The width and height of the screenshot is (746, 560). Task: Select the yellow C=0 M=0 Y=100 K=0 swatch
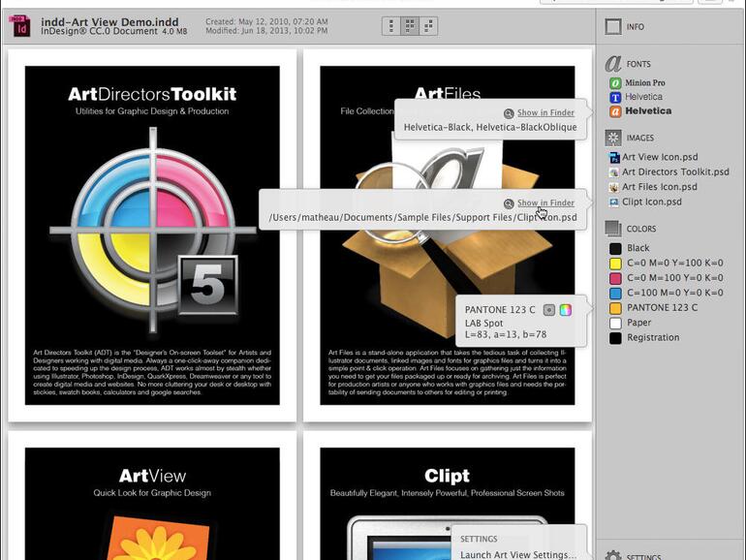point(615,264)
